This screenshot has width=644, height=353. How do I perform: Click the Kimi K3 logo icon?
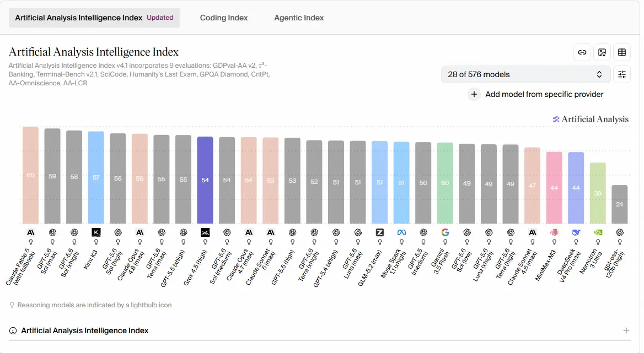[x=96, y=232]
